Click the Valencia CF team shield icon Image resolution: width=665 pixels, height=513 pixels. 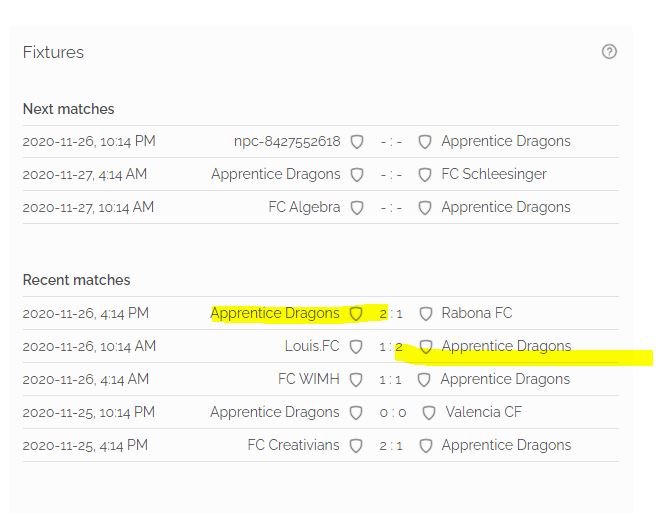tap(429, 413)
